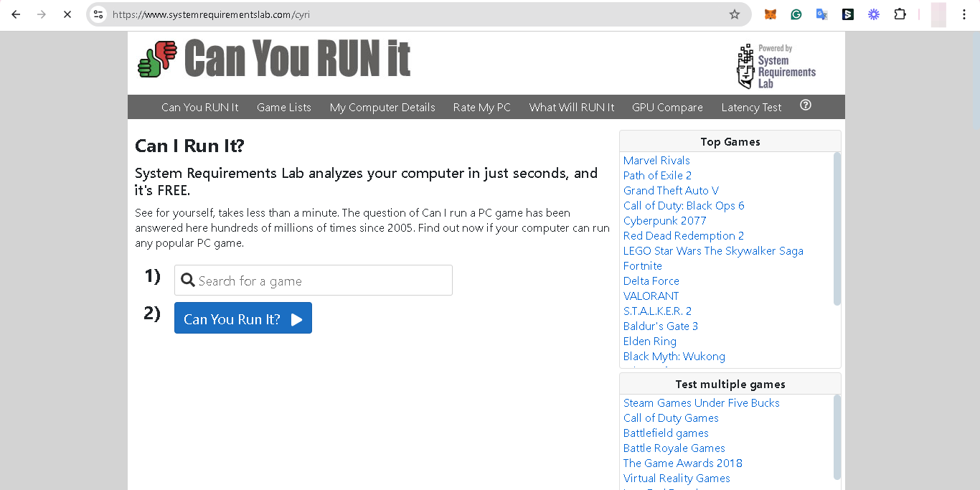Open site information icon in address bar
This screenshot has height=490, width=980.
(99, 14)
